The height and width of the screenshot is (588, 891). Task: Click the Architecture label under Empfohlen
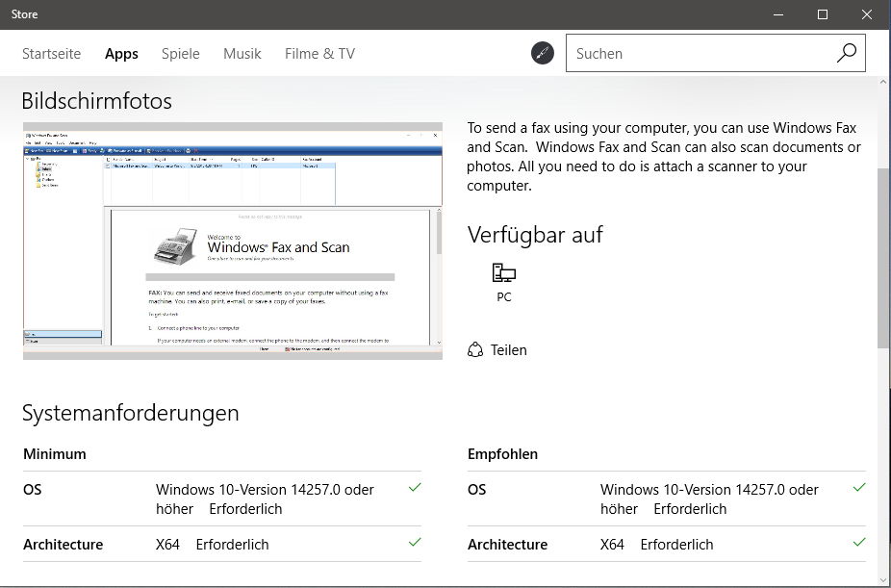[507, 545]
